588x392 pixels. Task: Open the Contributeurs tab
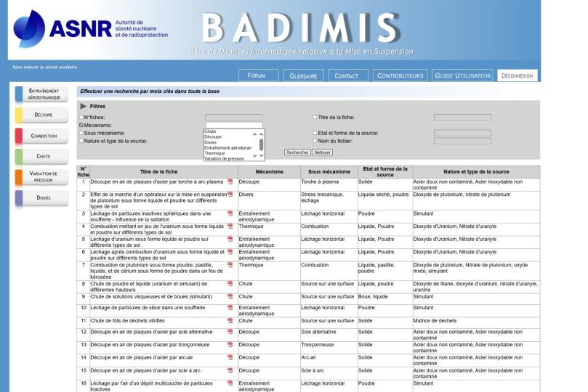point(400,75)
